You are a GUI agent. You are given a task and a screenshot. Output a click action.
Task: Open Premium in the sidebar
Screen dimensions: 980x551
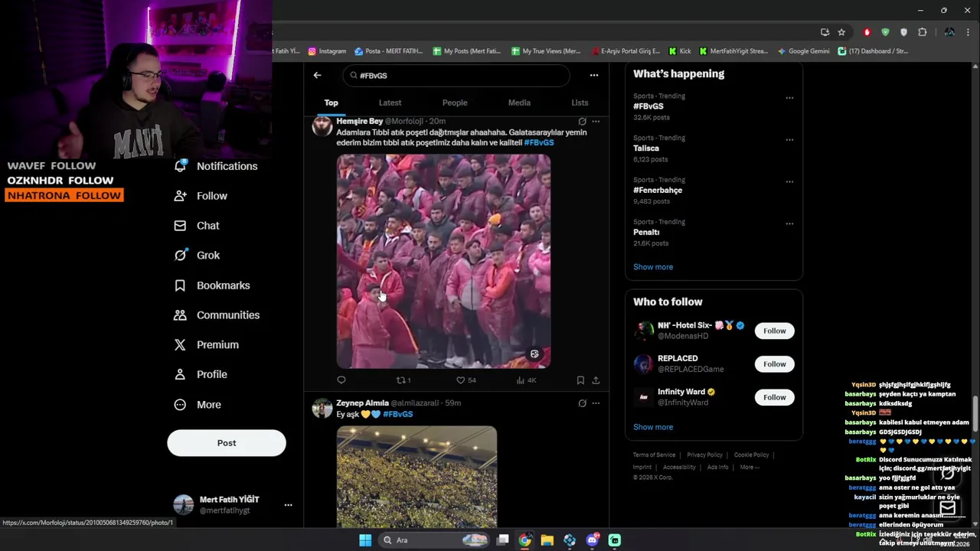point(207,345)
